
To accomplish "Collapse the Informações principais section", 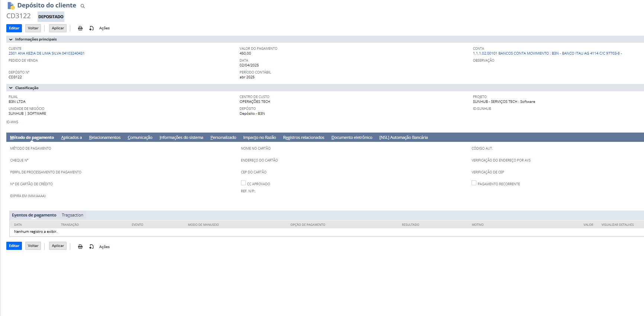I will point(11,39).
